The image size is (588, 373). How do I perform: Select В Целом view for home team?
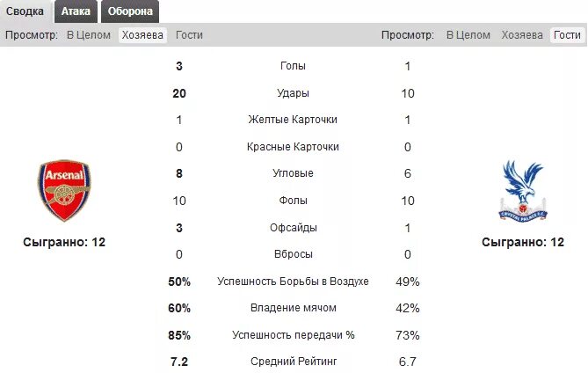[x=89, y=35]
